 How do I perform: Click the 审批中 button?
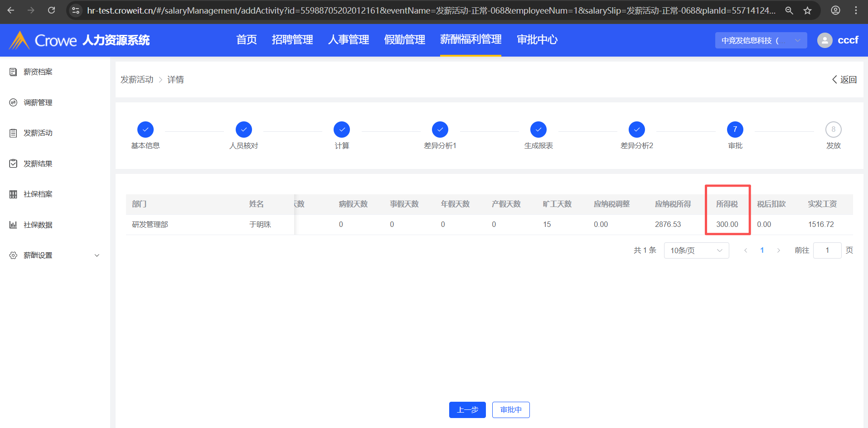(510, 410)
